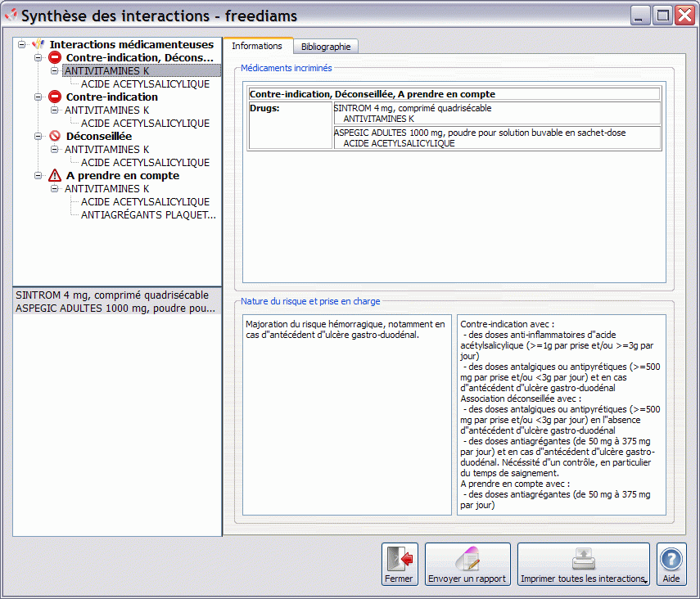Collapse the Déconseillée category expander
The height and width of the screenshot is (599, 700).
pyautogui.click(x=38, y=136)
